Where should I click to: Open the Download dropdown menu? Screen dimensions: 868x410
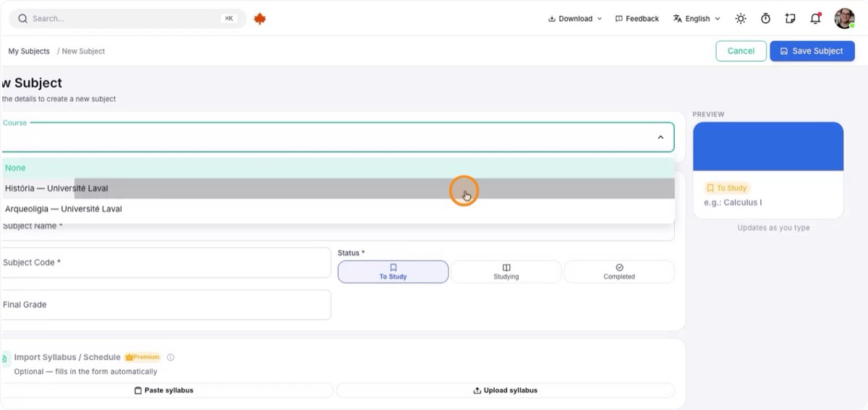click(575, 19)
